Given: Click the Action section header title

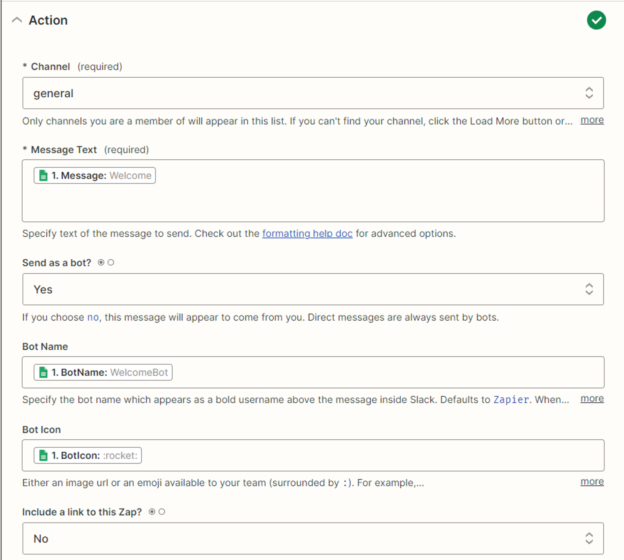Looking at the screenshot, I should click(48, 20).
